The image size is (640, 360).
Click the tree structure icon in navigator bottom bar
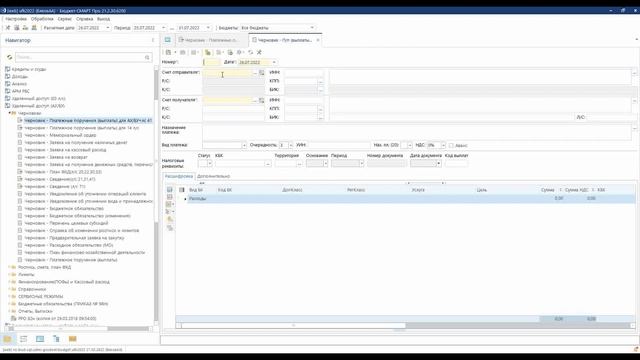click(x=56, y=339)
